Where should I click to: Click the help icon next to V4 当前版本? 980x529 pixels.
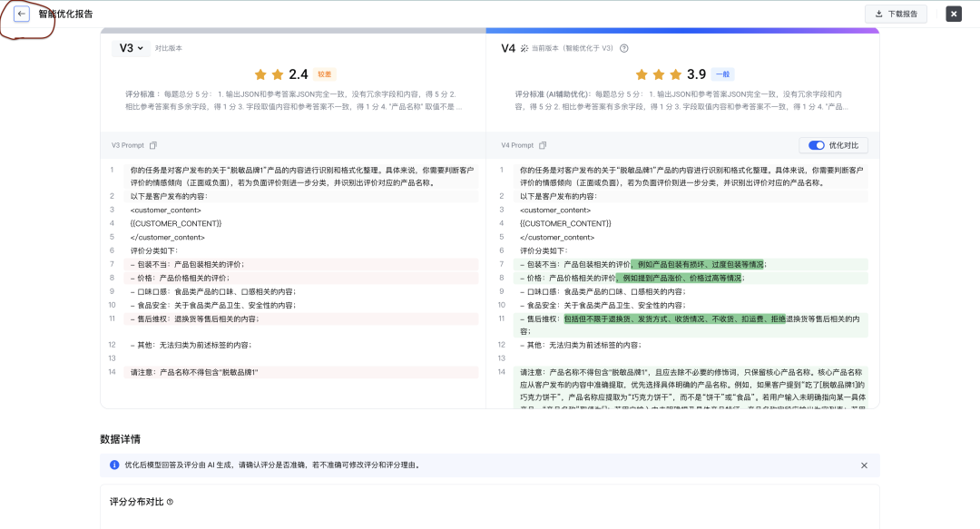(x=623, y=48)
